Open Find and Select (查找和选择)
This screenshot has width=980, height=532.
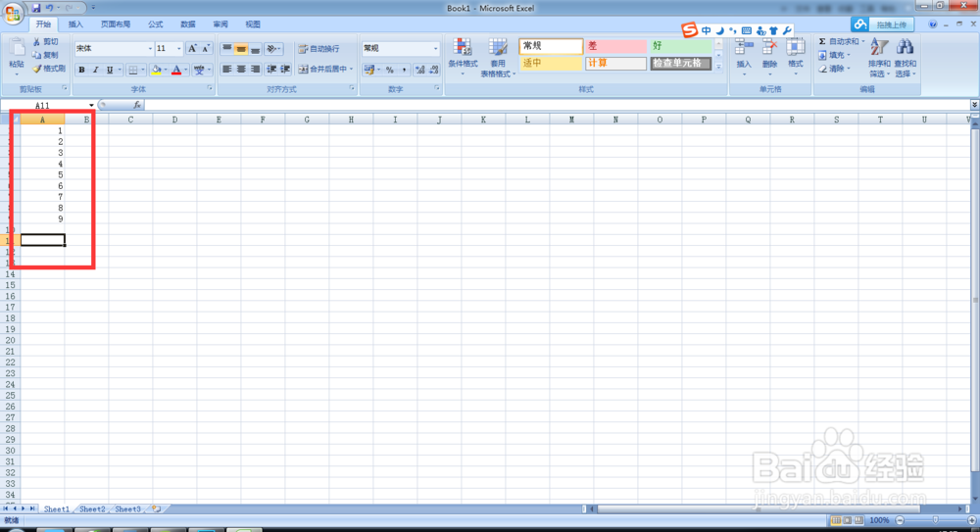pos(905,58)
